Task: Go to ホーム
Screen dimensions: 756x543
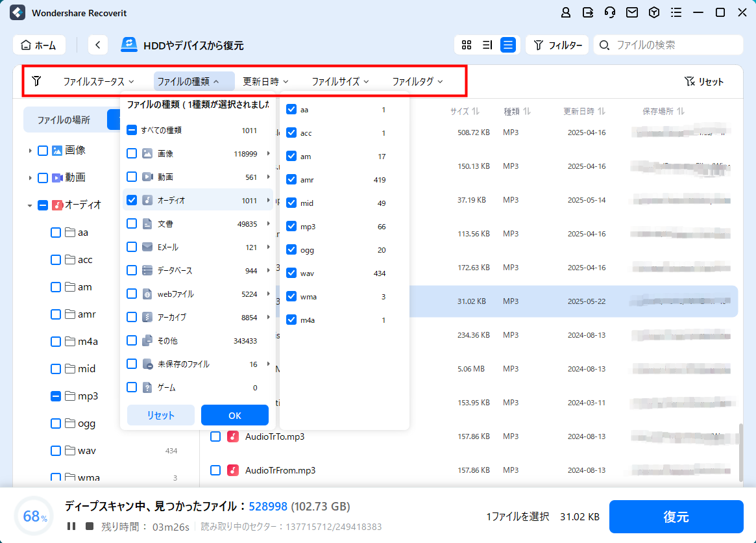Action: 39,45
